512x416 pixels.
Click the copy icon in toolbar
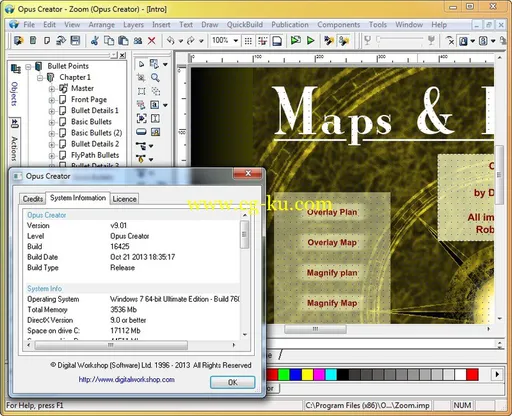[109, 41]
